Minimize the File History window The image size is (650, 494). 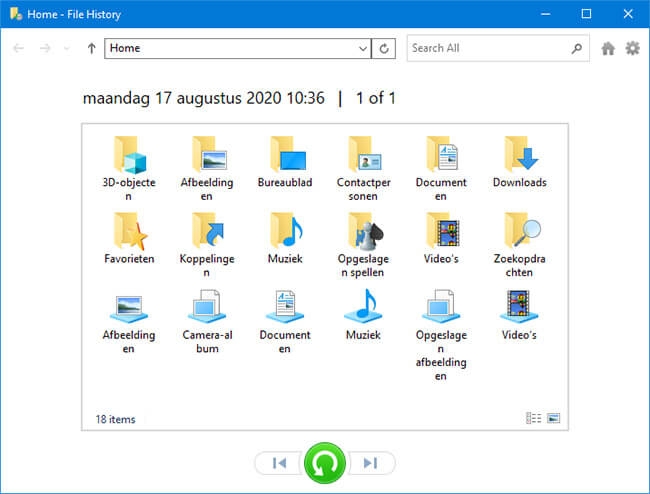click(x=546, y=14)
